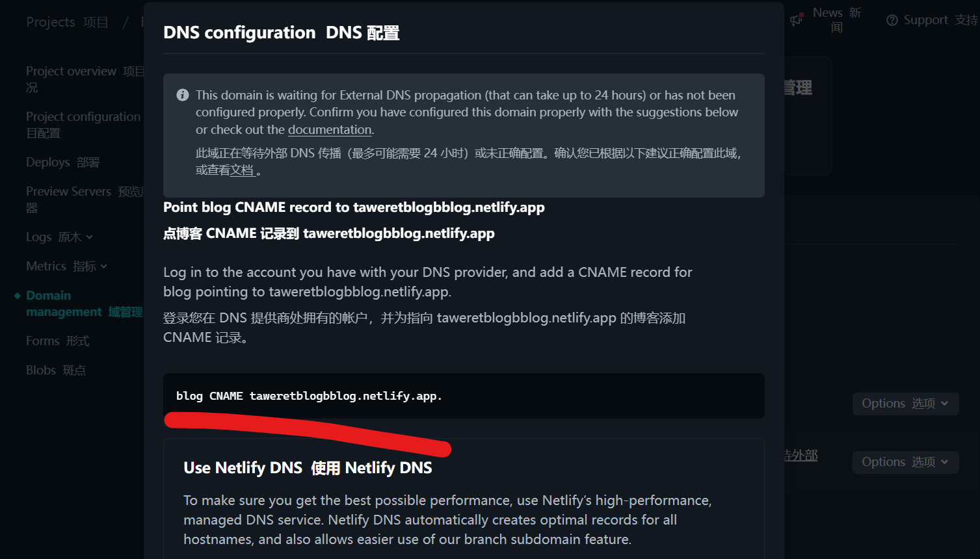
Task: Open Preview Servers section
Action: pos(85,199)
